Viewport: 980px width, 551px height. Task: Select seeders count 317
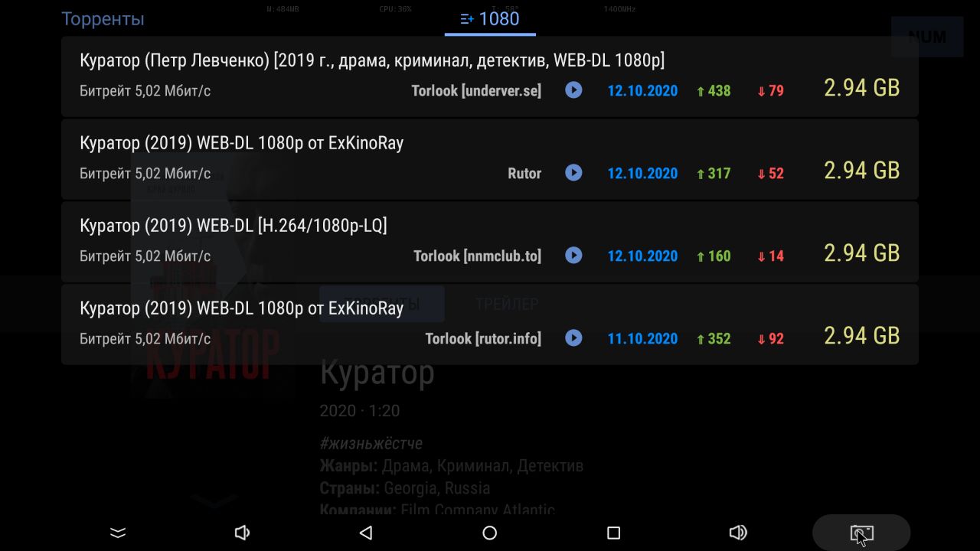[714, 174]
